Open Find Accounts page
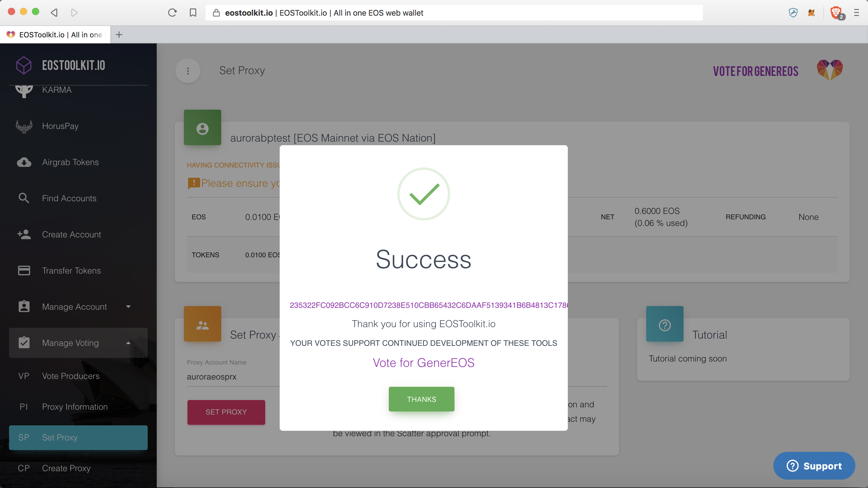Viewport: 868px width, 488px height. point(78,198)
